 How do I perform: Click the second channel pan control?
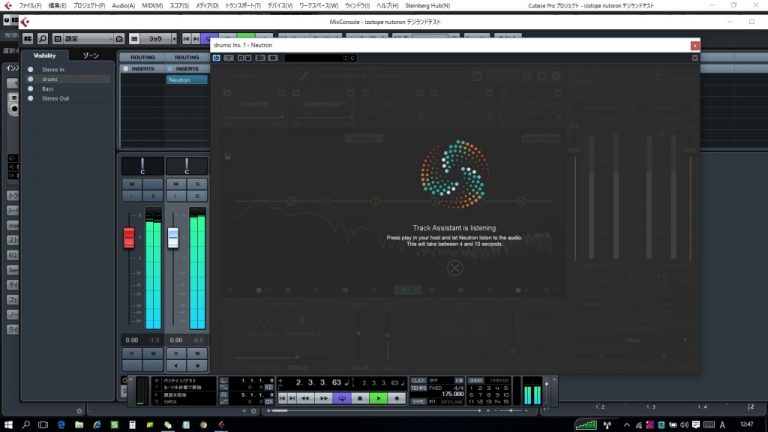point(187,166)
